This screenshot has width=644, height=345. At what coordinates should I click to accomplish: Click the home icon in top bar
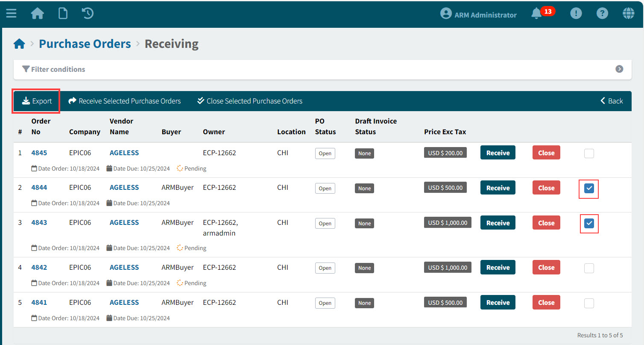coord(38,14)
